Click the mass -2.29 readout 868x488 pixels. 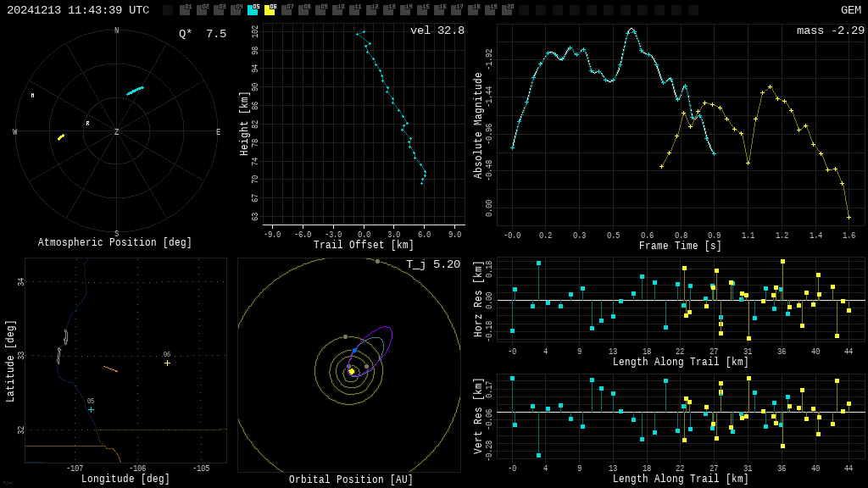click(x=830, y=30)
